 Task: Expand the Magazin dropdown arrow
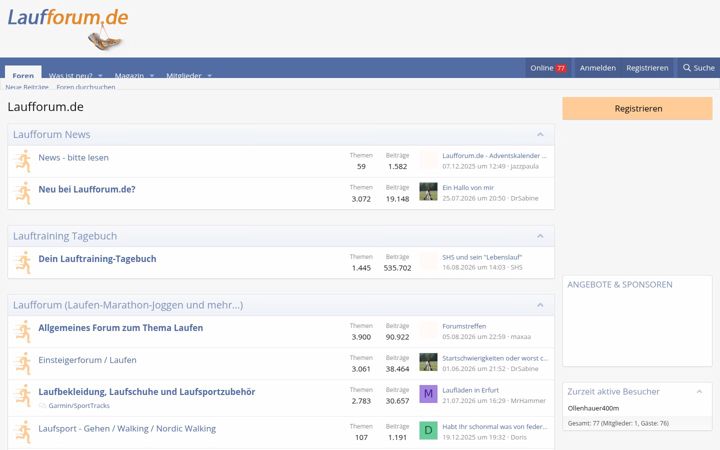point(152,75)
